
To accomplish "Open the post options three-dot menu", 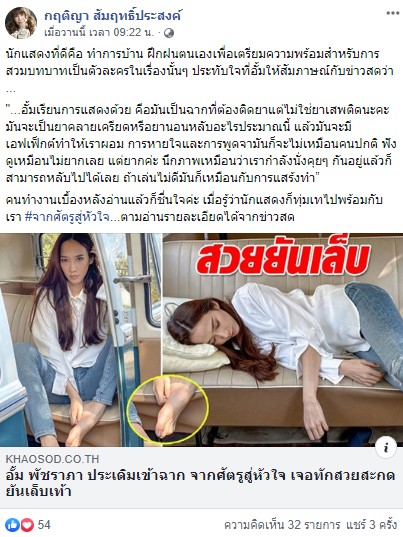I will pos(393,13).
